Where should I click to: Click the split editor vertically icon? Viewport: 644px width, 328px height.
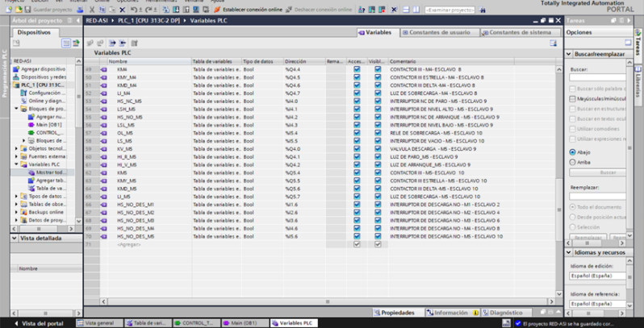[416, 10]
